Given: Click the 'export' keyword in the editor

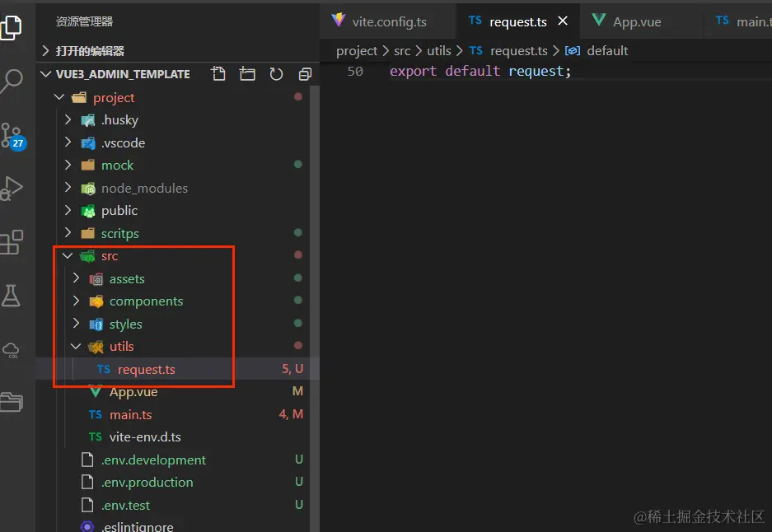Looking at the screenshot, I should point(413,72).
